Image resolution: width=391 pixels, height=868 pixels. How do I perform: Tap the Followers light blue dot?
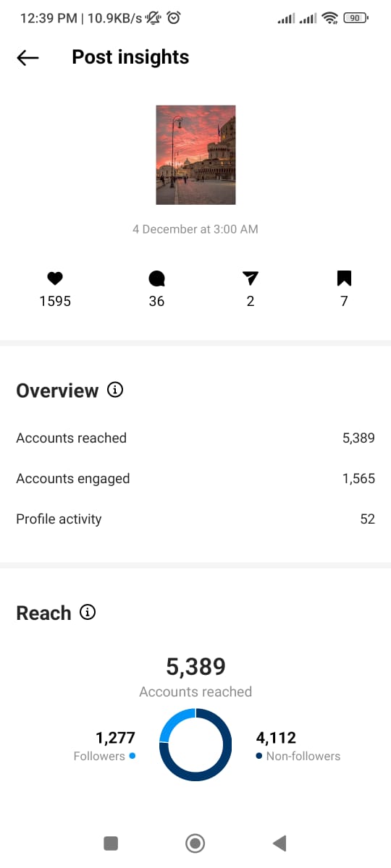[x=133, y=756]
